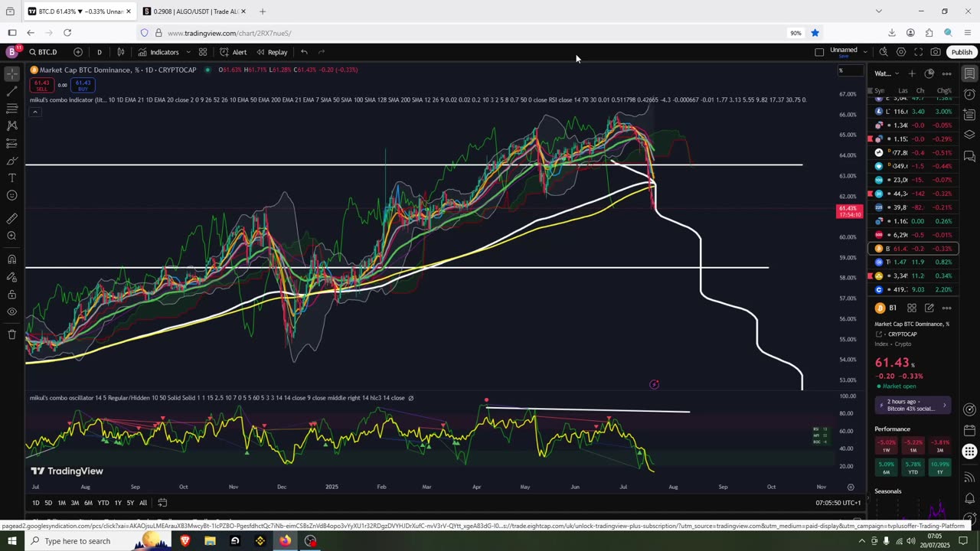This screenshot has height=551, width=980.
Task: Select watchlist row with 2.20% change
Action: coord(913,290)
